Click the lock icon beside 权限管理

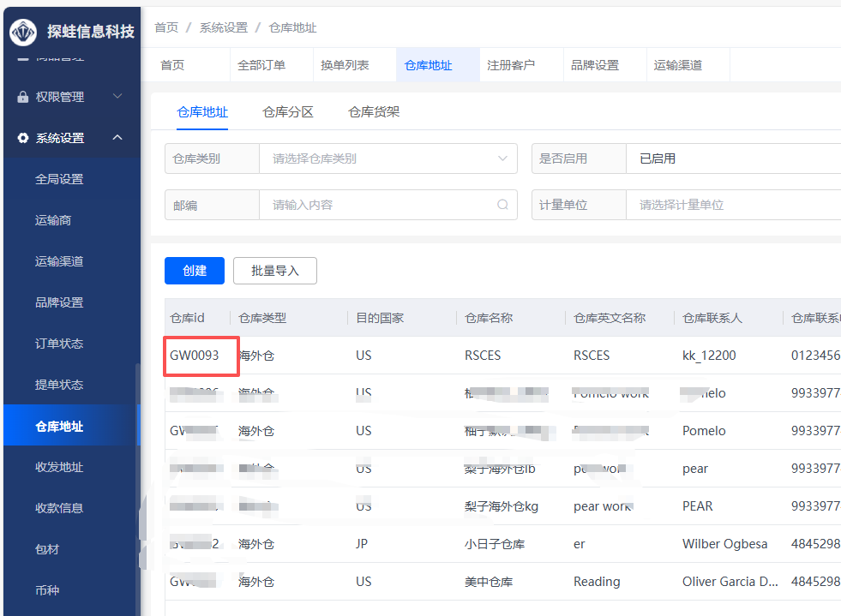click(23, 98)
